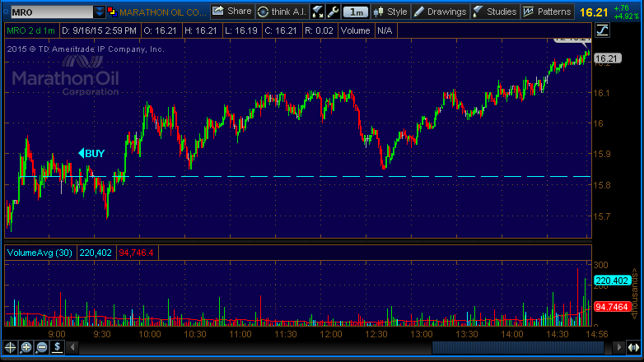This screenshot has height=362, width=644.
Task: Expand the MRO symbol dropdown arrow
Action: [100, 12]
